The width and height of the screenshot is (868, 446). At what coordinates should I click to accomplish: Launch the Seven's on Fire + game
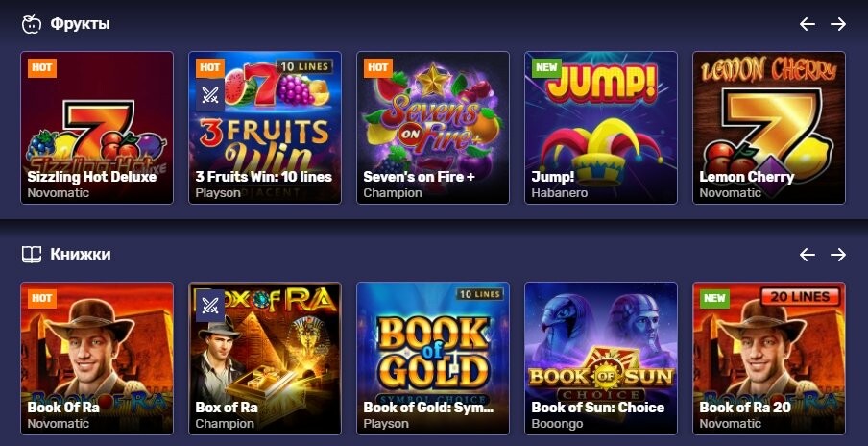pyautogui.click(x=433, y=128)
